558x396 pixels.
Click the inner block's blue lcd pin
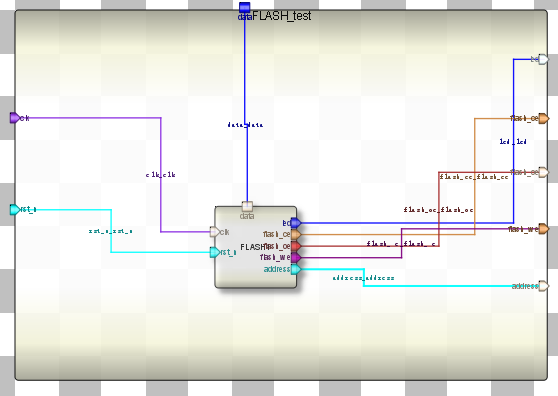point(296,223)
